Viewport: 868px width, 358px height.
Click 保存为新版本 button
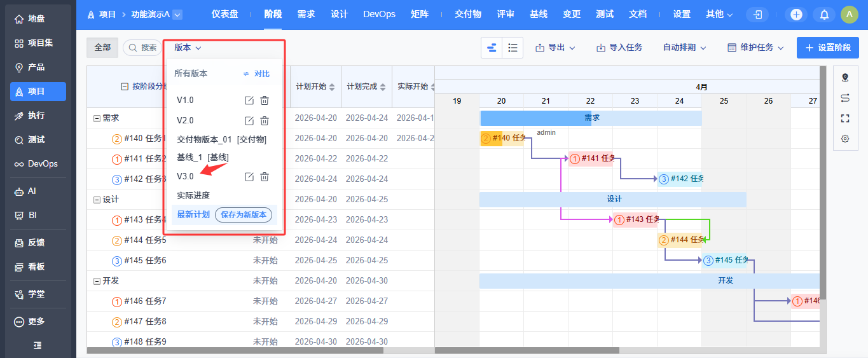[244, 215]
